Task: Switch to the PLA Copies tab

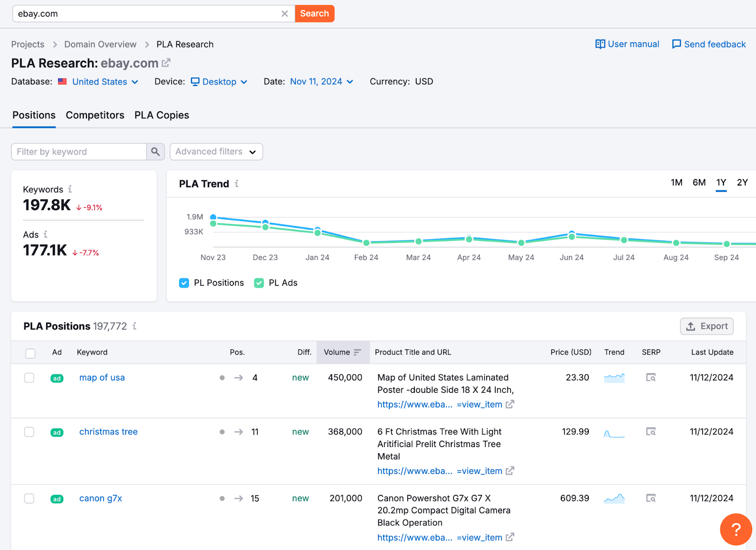Action: point(162,115)
